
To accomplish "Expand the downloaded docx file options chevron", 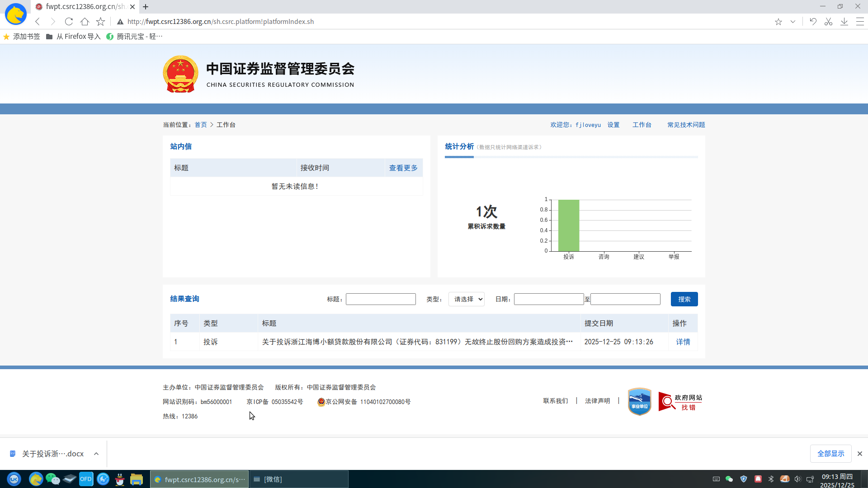I will click(96, 454).
